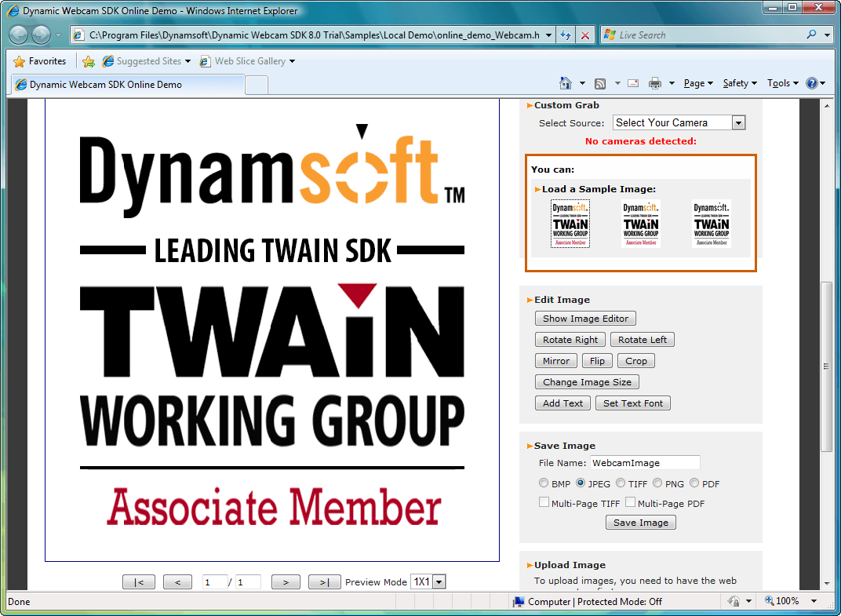Screen dimensions: 841x616
Task: Switch to Dynamic Webcam SDK Online Demo tab
Action: click(129, 85)
